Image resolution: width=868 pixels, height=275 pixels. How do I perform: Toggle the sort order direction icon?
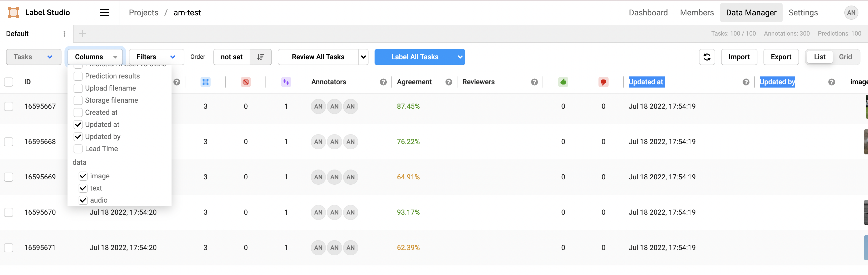point(260,57)
